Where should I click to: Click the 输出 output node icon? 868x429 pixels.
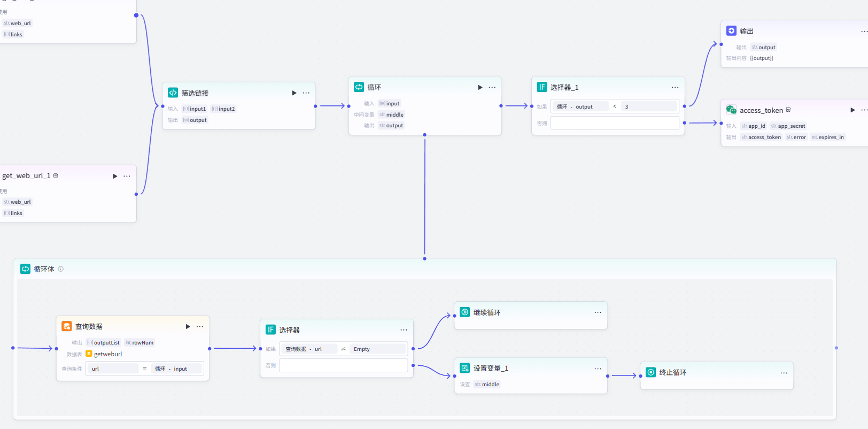point(731,31)
